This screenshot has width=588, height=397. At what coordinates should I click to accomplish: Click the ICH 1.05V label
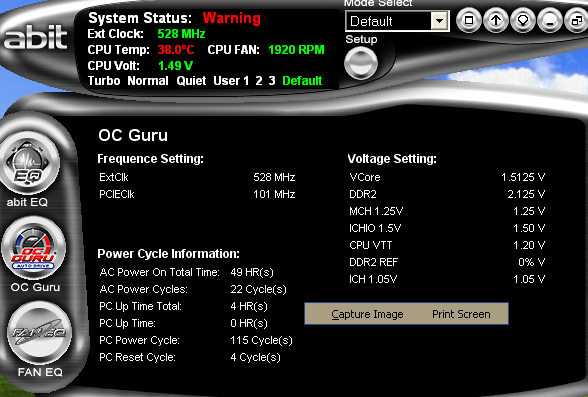click(373, 279)
